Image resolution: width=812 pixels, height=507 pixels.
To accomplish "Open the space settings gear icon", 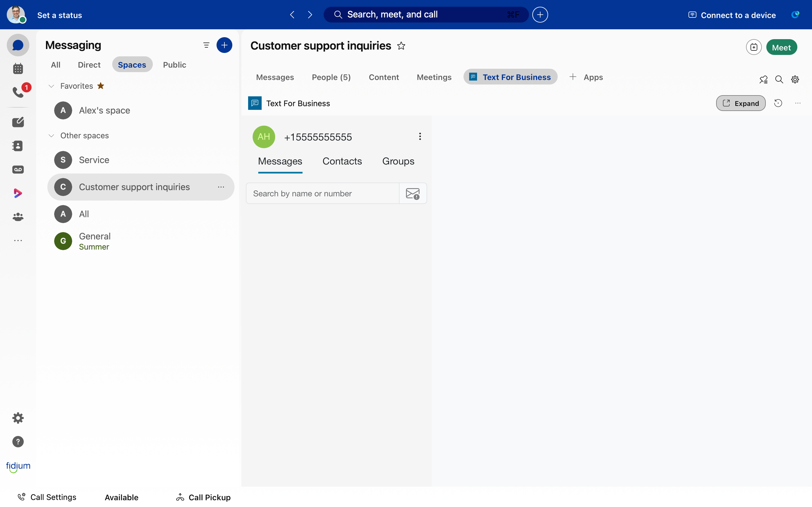I will point(795,79).
